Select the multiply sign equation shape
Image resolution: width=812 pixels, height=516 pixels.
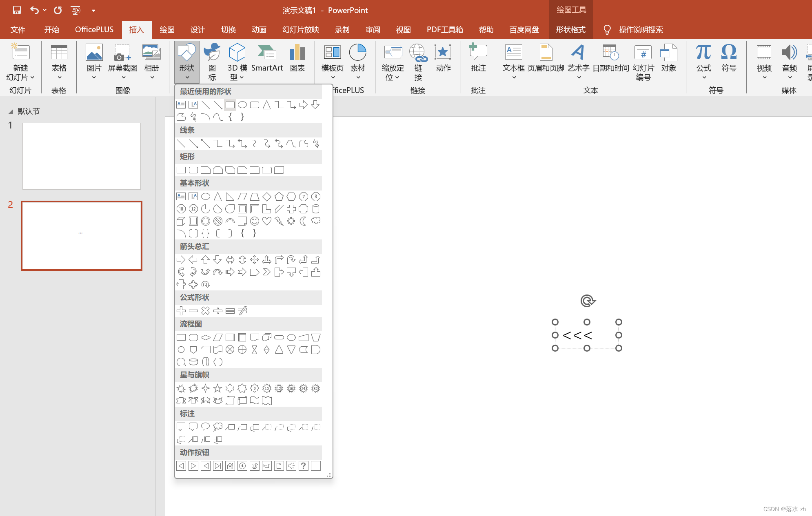click(x=206, y=311)
